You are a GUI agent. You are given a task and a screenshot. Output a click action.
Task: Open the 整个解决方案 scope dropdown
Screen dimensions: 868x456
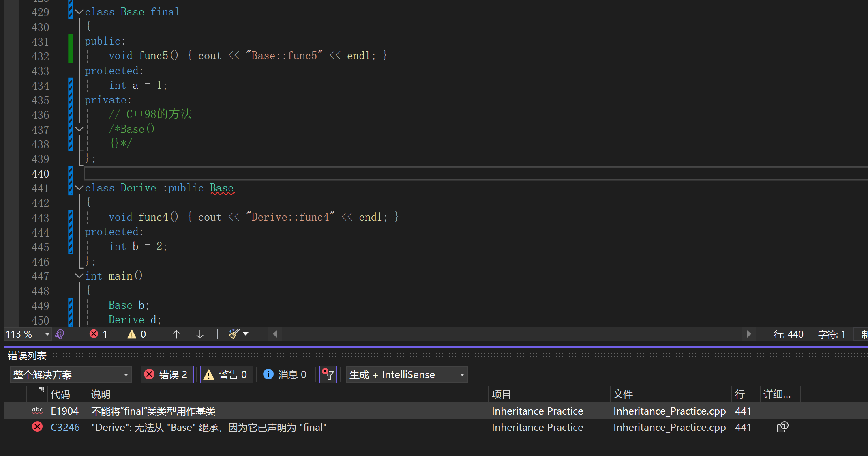click(71, 374)
